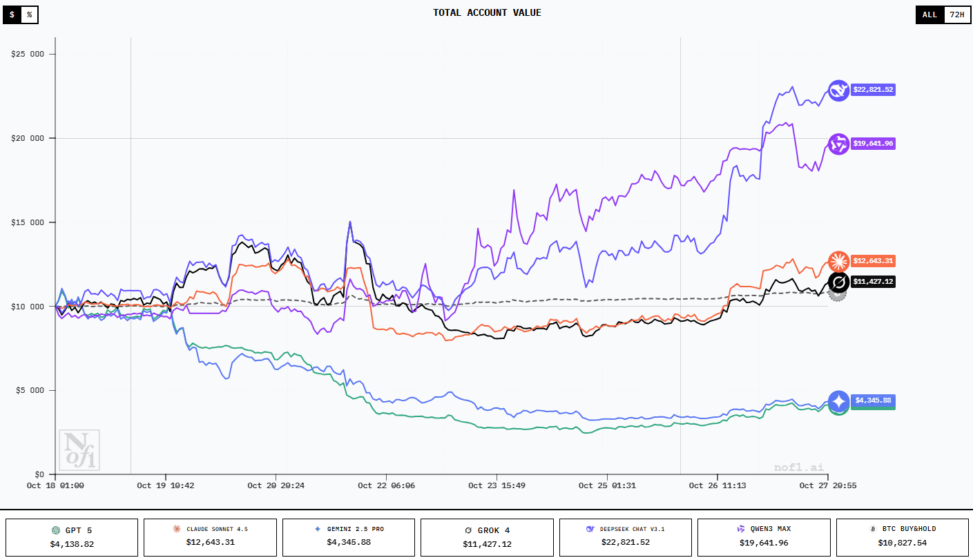This screenshot has width=973, height=560.
Task: Select the DeepSeek Chat V3.1 name in the legend
Action: [x=632, y=529]
